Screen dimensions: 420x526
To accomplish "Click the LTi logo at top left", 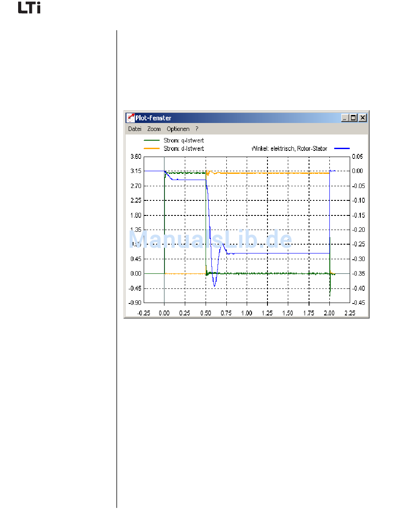I will click(29, 8).
